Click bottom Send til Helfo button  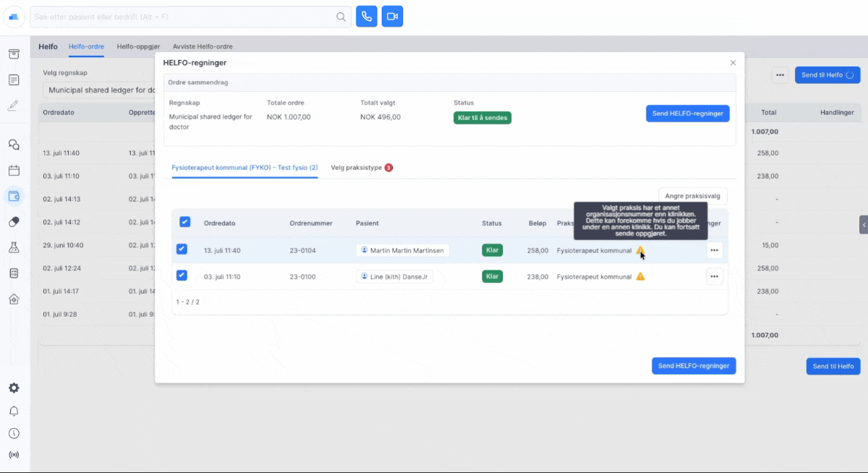click(833, 366)
